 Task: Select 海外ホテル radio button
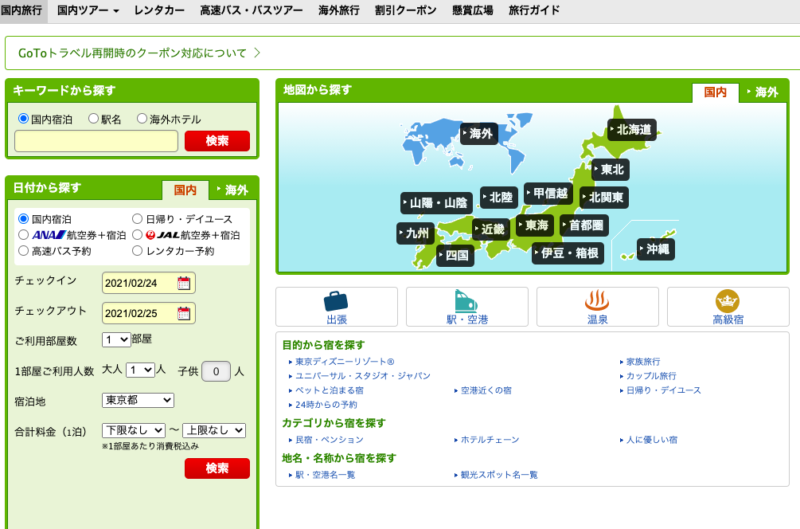pyautogui.click(x=141, y=118)
